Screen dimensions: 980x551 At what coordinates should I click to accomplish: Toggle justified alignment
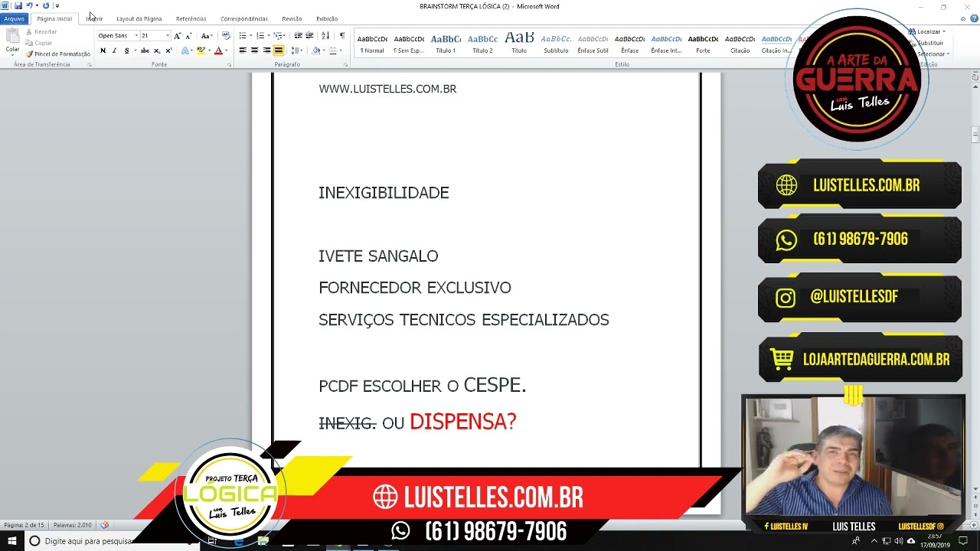point(278,51)
